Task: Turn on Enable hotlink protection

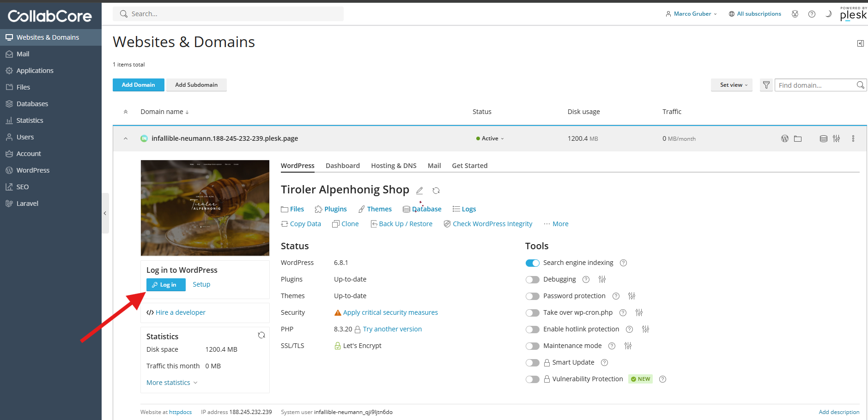Action: pos(532,330)
